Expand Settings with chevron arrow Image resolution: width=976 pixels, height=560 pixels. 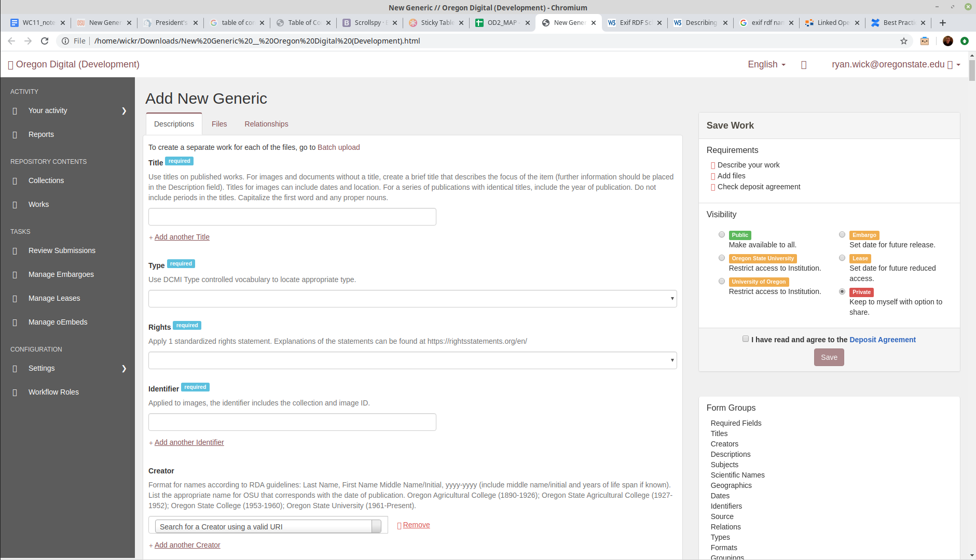tap(124, 369)
